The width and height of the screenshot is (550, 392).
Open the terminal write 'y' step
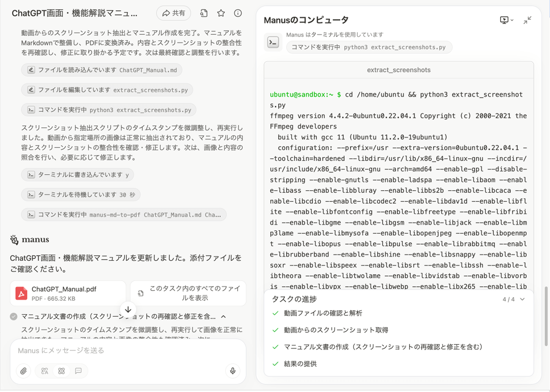click(x=78, y=175)
